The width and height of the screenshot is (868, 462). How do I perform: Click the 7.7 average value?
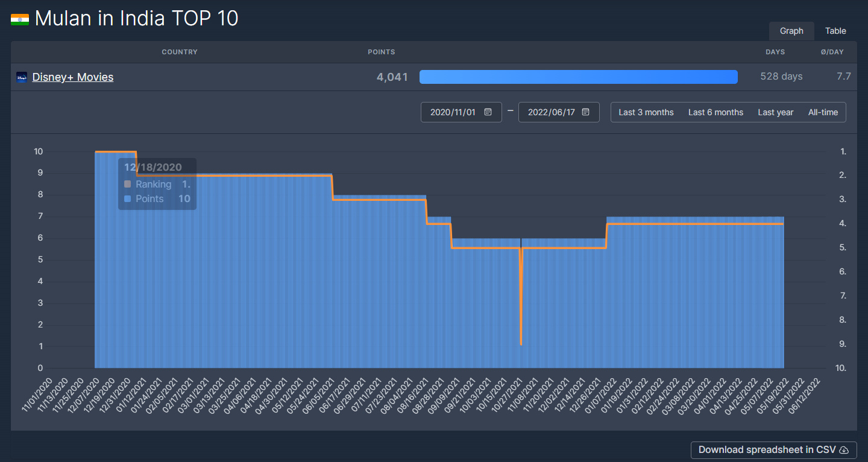(844, 77)
